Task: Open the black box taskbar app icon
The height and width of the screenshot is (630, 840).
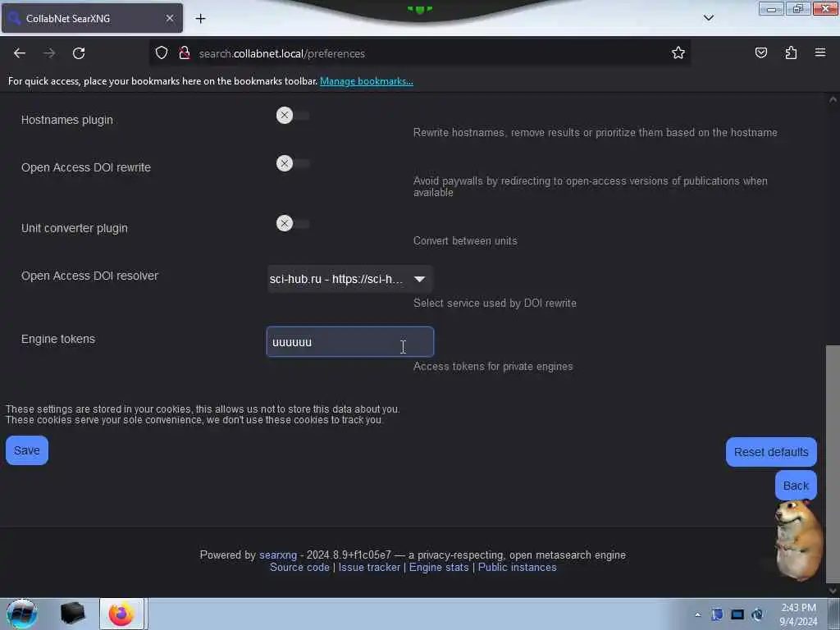Action: click(x=72, y=614)
